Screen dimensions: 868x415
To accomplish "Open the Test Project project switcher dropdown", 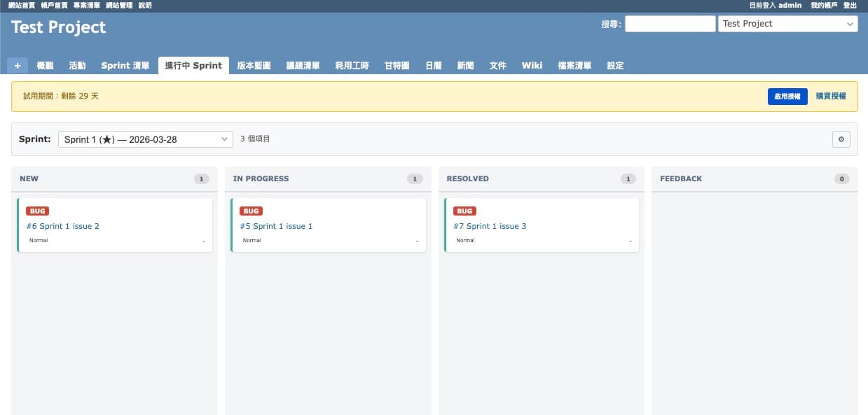I will [x=787, y=23].
